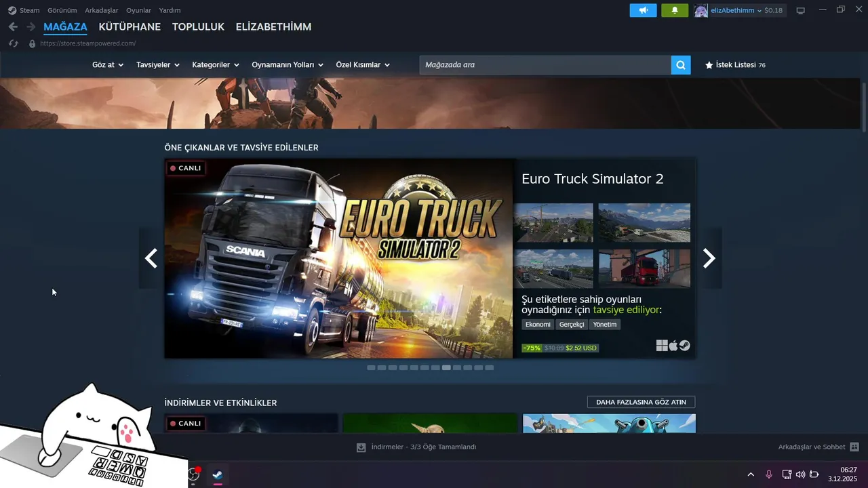Open the elizAbethimm account dropdown
868x488 pixels.
736,10
